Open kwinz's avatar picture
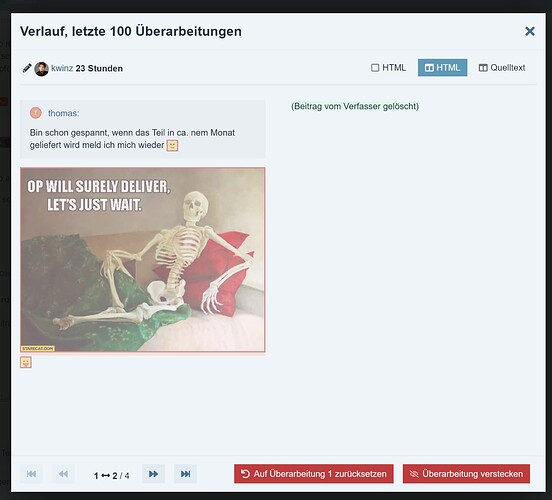Image resolution: width=552 pixels, height=500 pixels. point(42,69)
